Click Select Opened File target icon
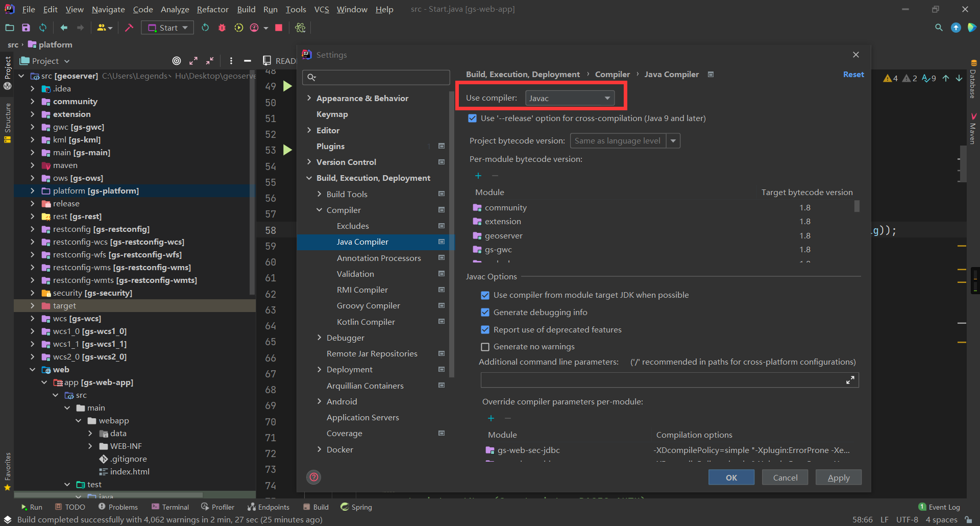980x526 pixels. coord(177,61)
